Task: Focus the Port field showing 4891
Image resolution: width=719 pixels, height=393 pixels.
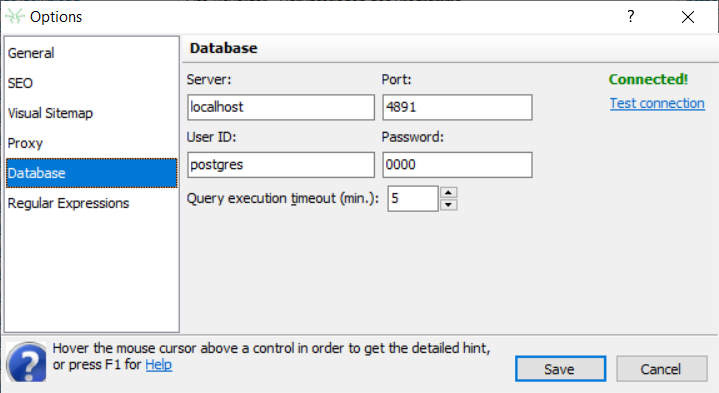Action: tap(457, 107)
